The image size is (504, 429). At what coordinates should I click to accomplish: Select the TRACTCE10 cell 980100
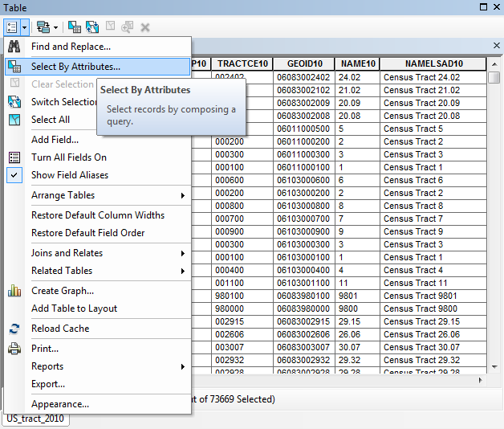tap(242, 296)
